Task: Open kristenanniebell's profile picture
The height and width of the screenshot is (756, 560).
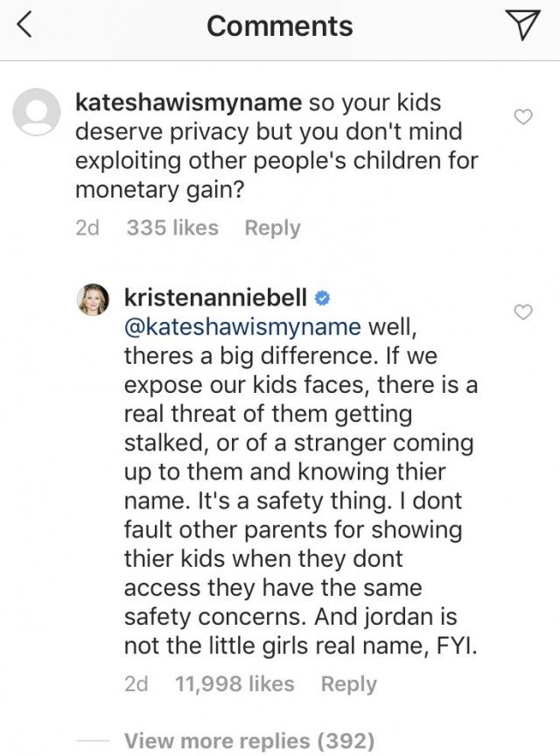Action: 95,299
